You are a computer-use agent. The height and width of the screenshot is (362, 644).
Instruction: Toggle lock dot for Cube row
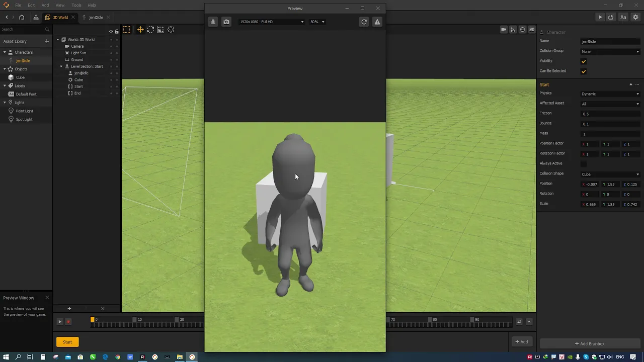(x=117, y=80)
